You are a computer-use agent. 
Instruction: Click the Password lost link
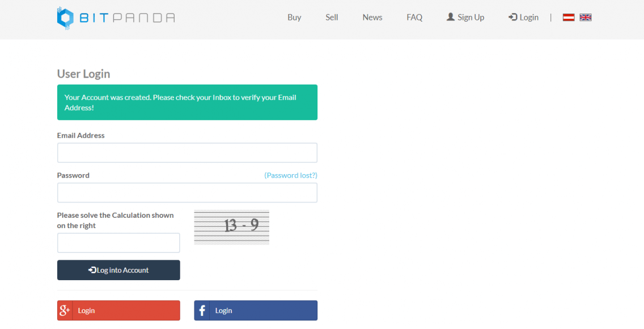[291, 175]
